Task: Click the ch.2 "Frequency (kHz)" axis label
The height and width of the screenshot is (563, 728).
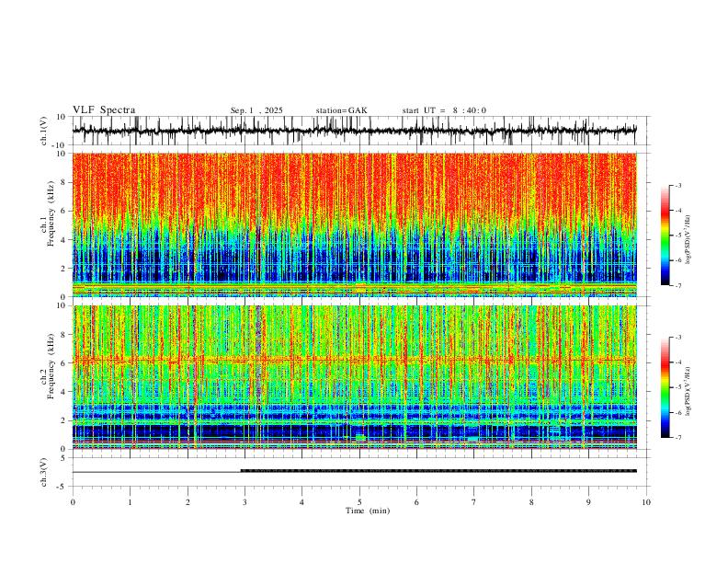Action: click(51, 366)
